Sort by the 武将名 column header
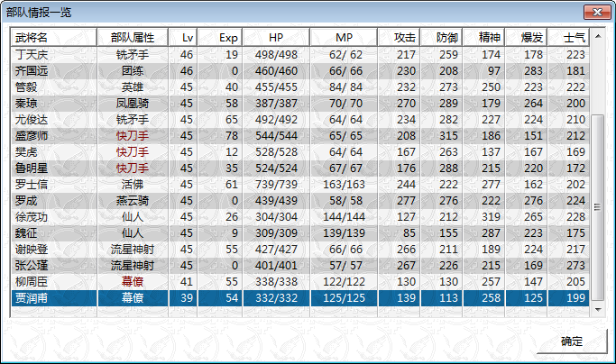This screenshot has width=616, height=364. [52, 37]
